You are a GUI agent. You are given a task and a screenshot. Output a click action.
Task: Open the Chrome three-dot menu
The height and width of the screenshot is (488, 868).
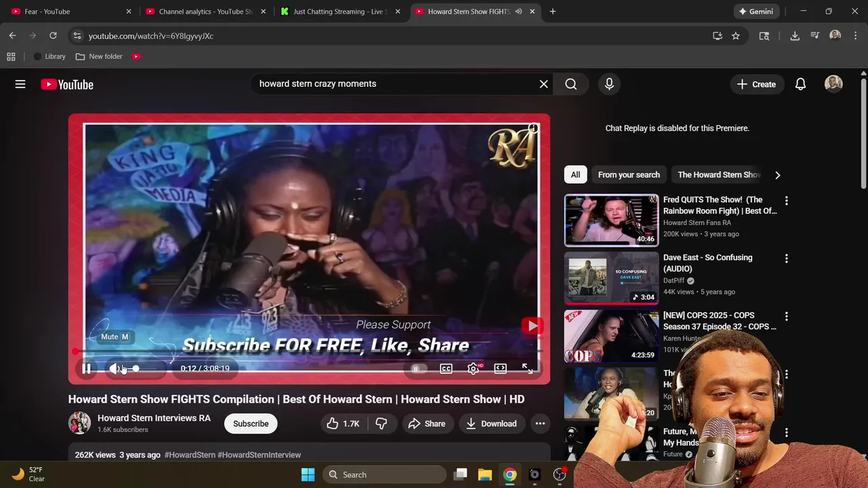pyautogui.click(x=855, y=36)
